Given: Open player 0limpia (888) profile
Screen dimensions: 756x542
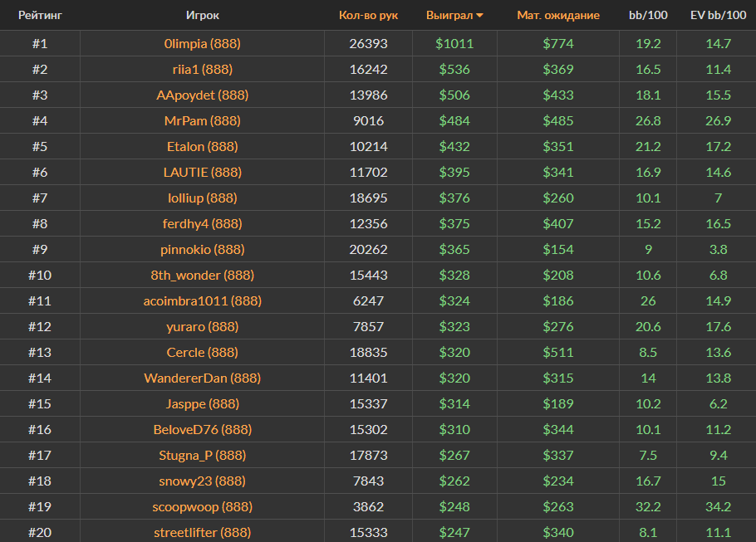Looking at the screenshot, I should (202, 43).
